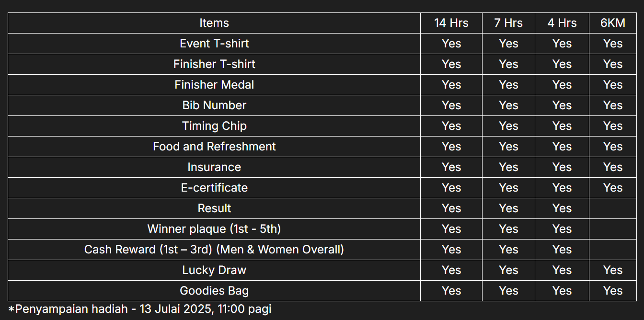Click the 7 Hrs column header
The height and width of the screenshot is (320, 644).
(x=508, y=23)
